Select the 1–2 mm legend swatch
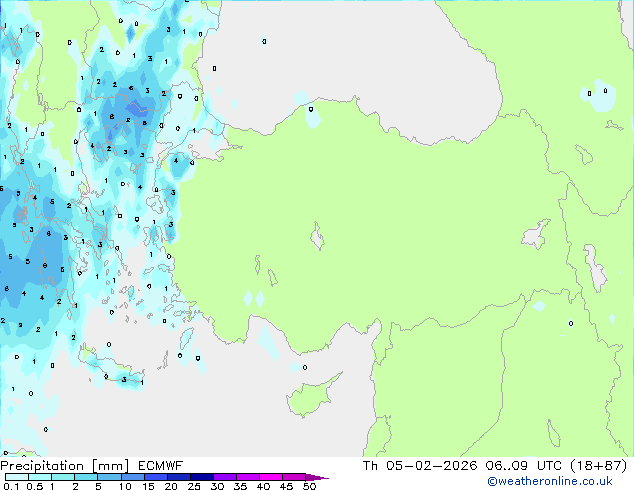The height and width of the screenshot is (490, 634). tap(63, 477)
